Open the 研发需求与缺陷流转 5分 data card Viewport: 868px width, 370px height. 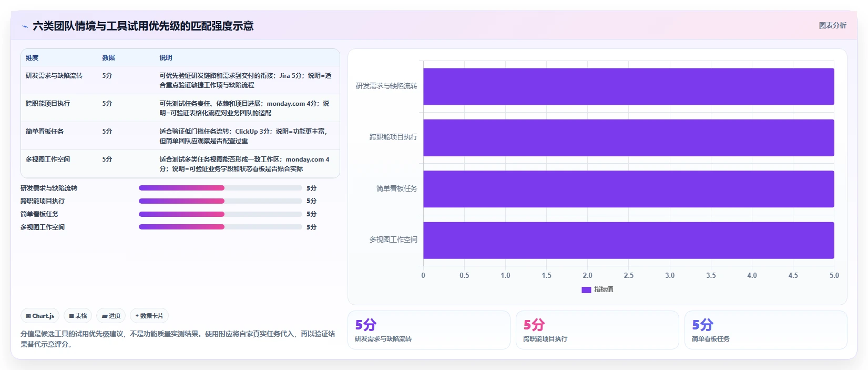pyautogui.click(x=429, y=330)
